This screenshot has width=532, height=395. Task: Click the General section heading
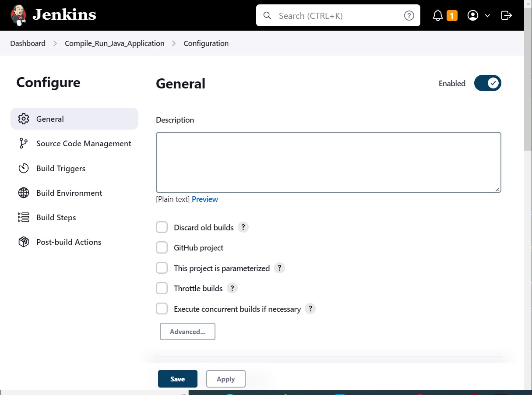(181, 83)
